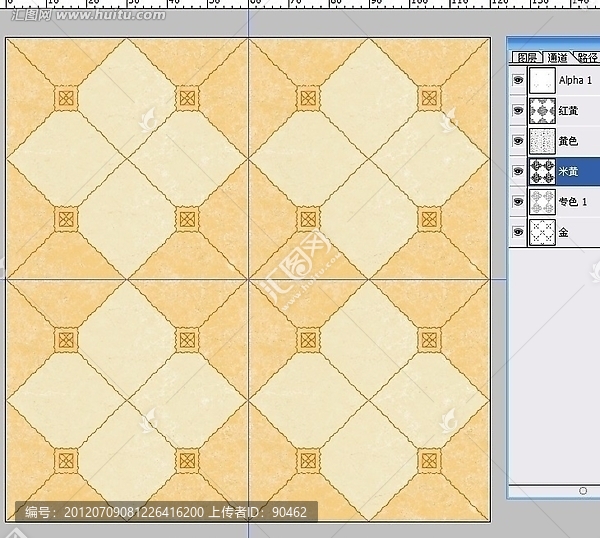
Task: Select the Alpha 1 channel name
Action: tap(575, 80)
